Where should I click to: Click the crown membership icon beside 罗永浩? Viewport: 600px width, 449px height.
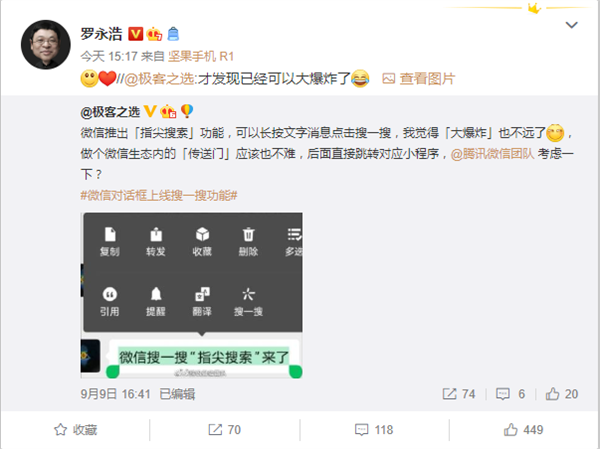click(x=154, y=34)
